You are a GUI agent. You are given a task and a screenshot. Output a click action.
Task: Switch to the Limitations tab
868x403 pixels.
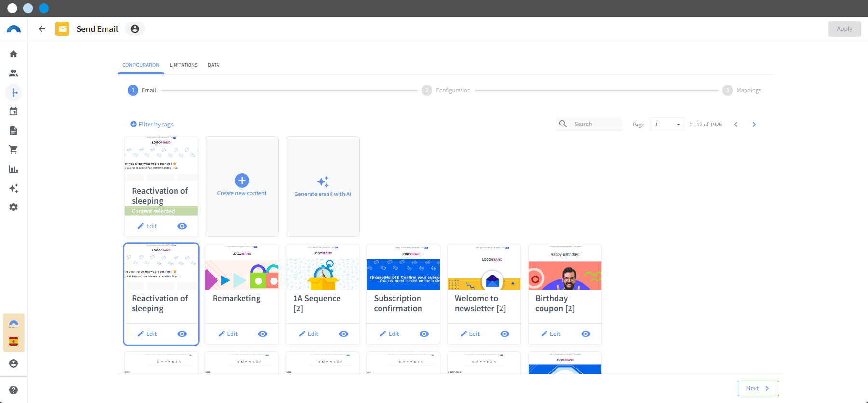click(184, 65)
